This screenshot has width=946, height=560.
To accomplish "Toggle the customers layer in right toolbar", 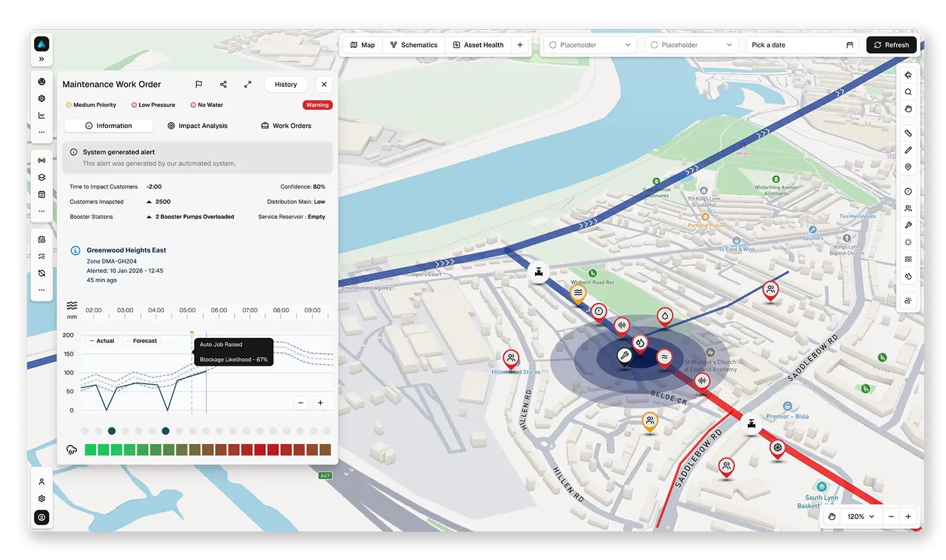I will tap(908, 208).
